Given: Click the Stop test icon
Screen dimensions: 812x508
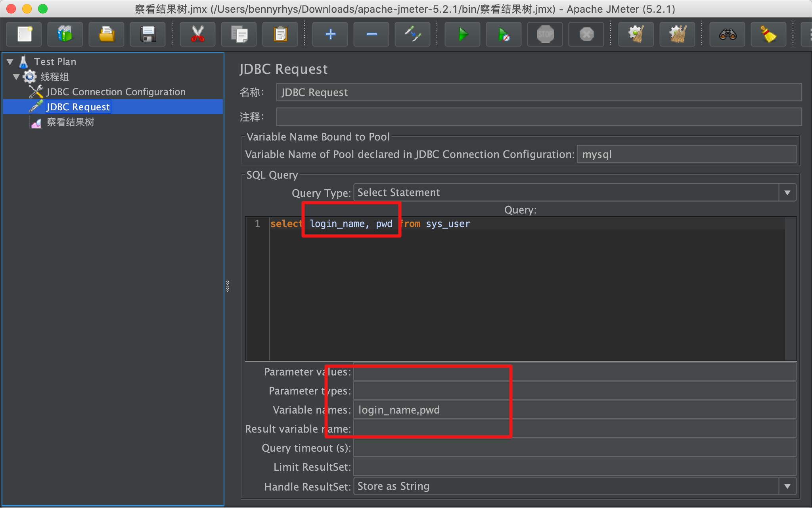Looking at the screenshot, I should 545,35.
